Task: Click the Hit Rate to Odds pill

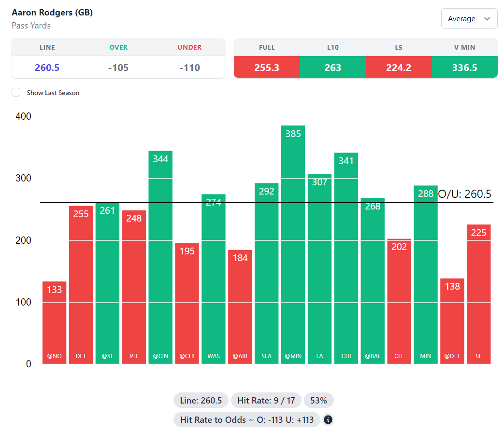Action: 247,419
